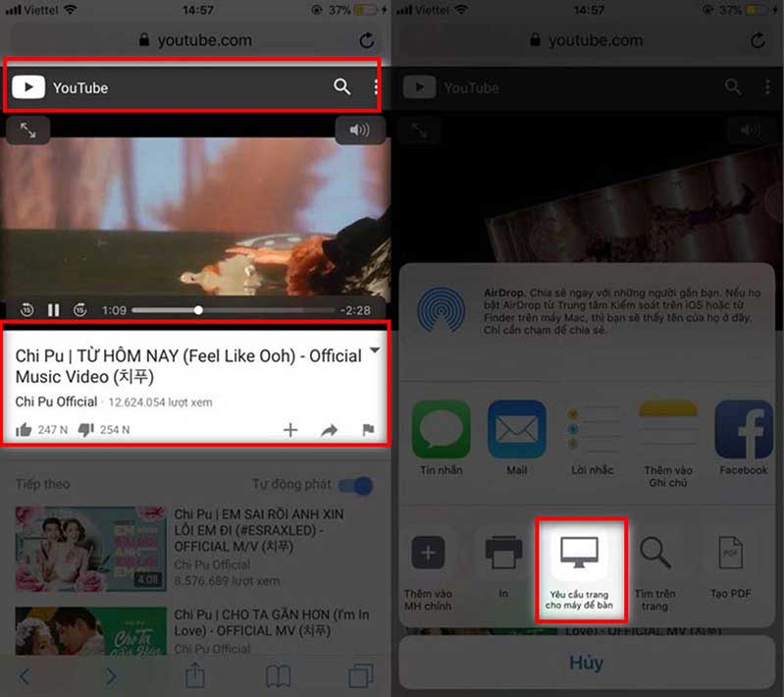Click the video progress slider knob
Viewport: 784px width, 697px height.
click(198, 310)
